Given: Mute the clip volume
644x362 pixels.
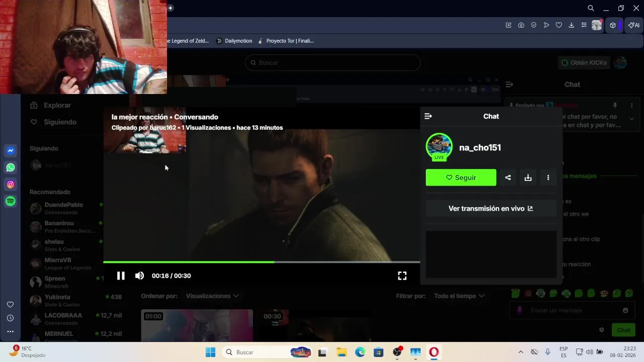Looking at the screenshot, I should 139,276.
